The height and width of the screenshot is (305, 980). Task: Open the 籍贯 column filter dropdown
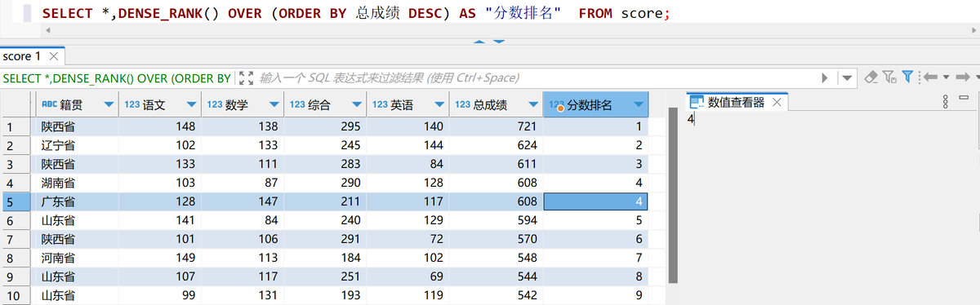pyautogui.click(x=109, y=105)
